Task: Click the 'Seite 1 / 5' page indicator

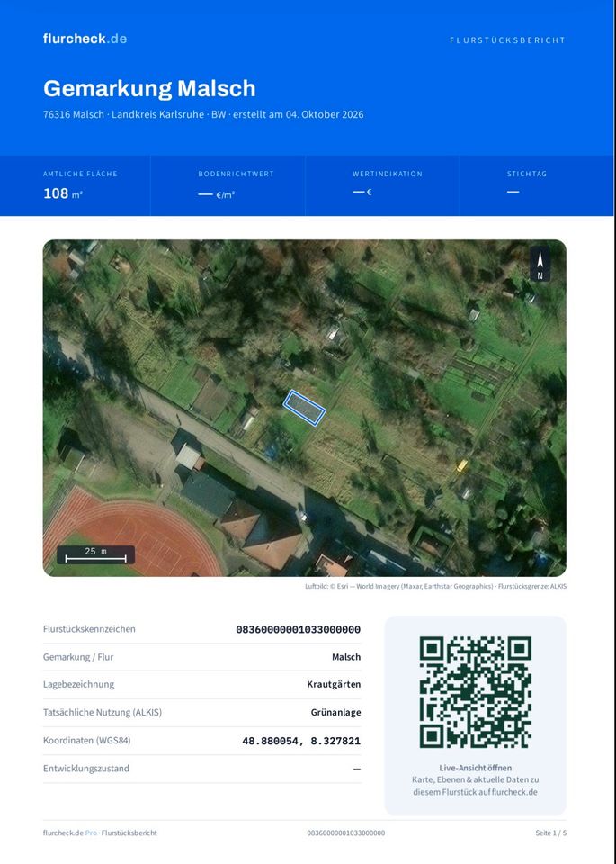Action: click(550, 832)
